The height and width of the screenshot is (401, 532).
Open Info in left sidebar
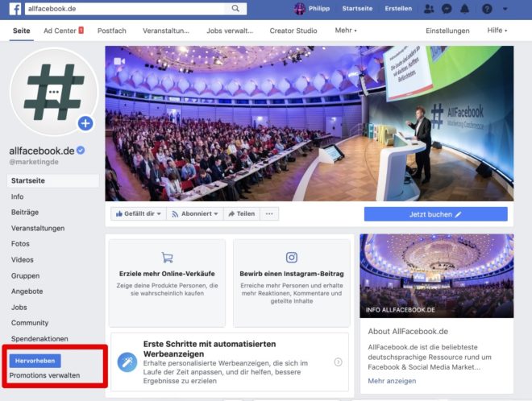tap(17, 196)
